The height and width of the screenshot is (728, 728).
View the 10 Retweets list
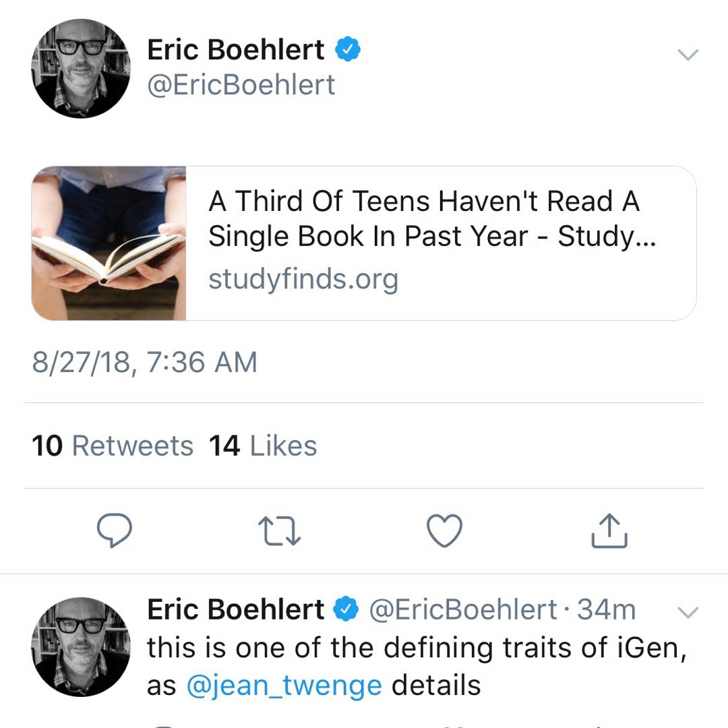113,446
